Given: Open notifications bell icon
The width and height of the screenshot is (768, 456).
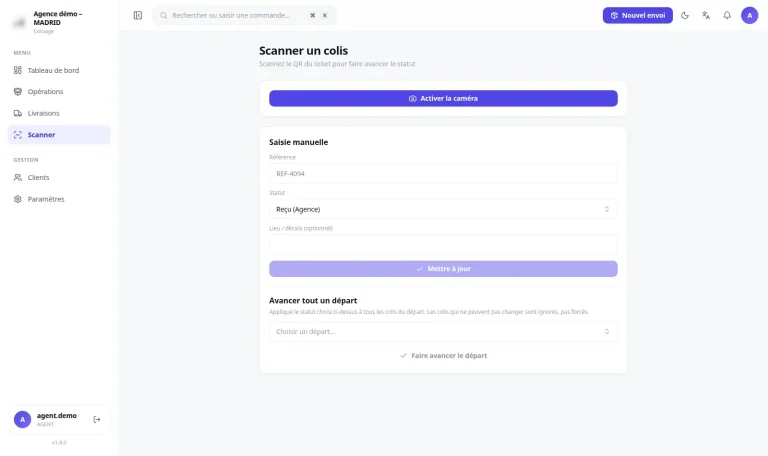Looking at the screenshot, I should (x=727, y=15).
